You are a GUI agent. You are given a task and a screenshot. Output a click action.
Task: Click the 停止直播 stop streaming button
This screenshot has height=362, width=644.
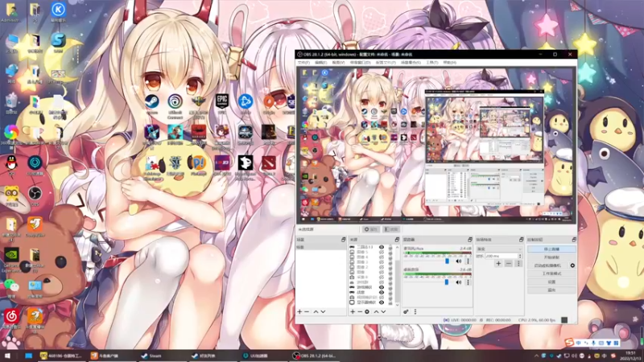pos(551,249)
